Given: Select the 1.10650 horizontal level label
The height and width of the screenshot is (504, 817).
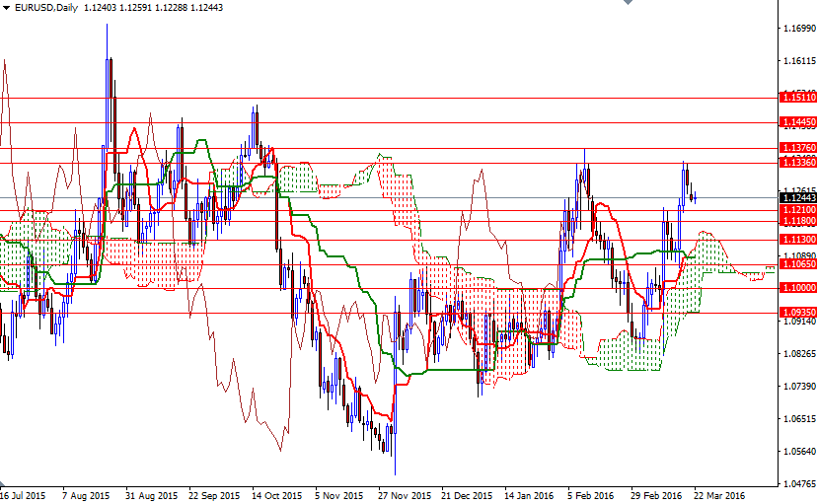Looking at the screenshot, I should click(797, 264).
